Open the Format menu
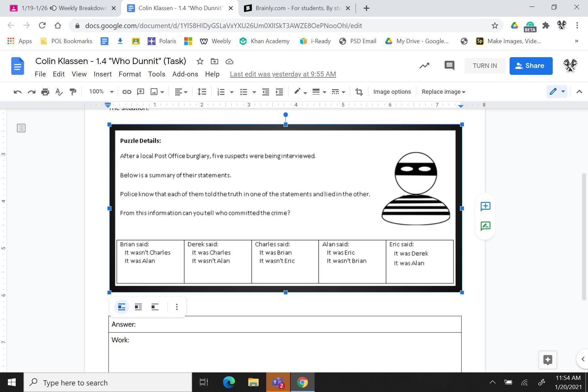 130,74
